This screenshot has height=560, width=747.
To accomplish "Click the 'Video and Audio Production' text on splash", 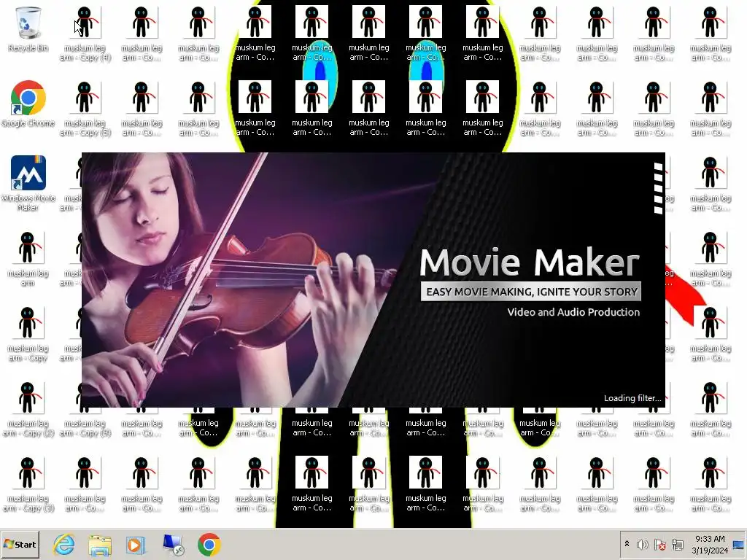I will point(573,312).
